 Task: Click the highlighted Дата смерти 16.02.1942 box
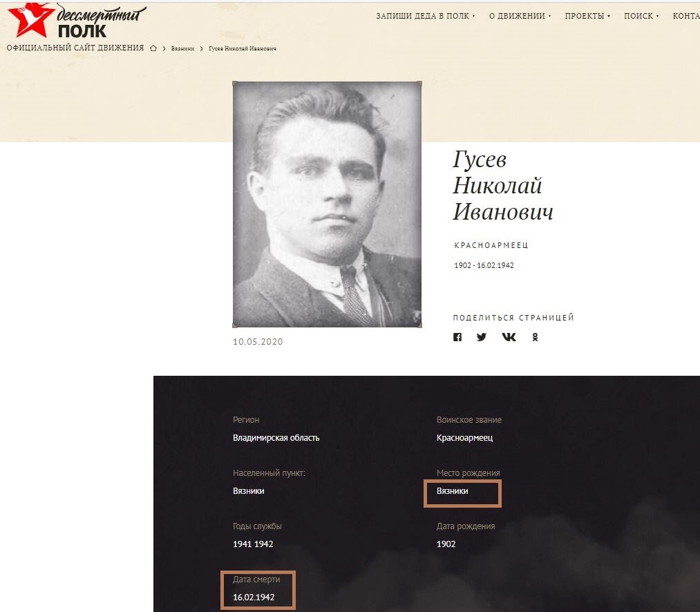coord(258,590)
